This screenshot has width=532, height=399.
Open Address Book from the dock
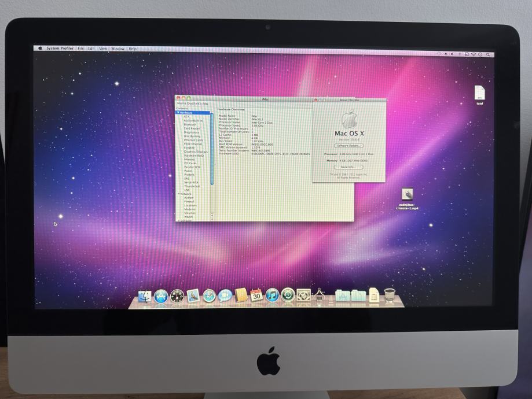pos(241,295)
